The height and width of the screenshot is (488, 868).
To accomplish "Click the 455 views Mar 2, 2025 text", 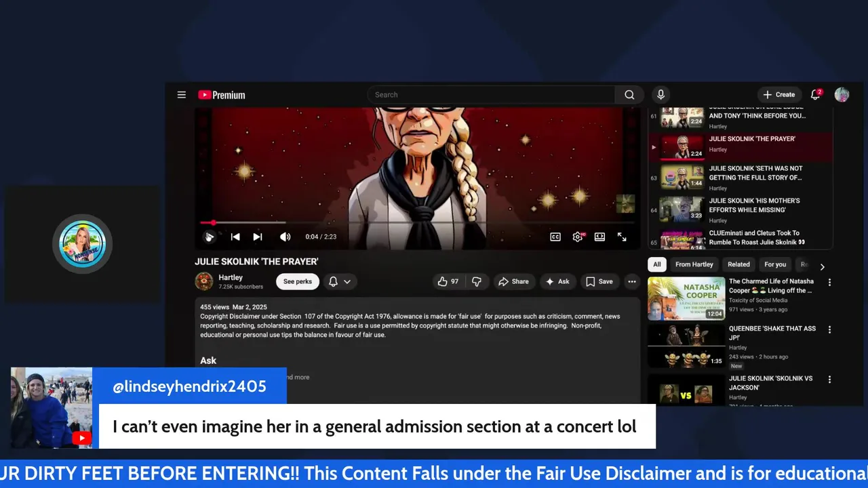I will tap(233, 307).
